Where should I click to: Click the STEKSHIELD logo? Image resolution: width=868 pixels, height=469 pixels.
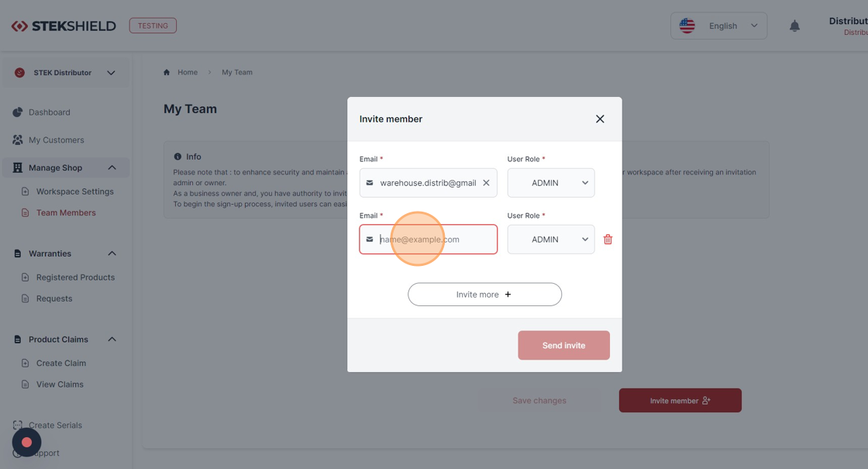(x=64, y=26)
